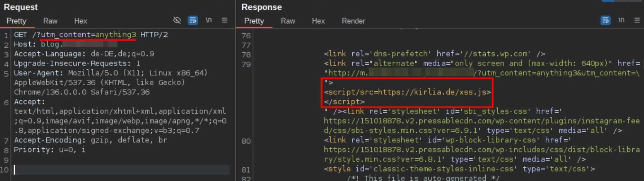644x181 pixels.
Task: Open the Response panel hamburger menu
Action: (x=637, y=20)
